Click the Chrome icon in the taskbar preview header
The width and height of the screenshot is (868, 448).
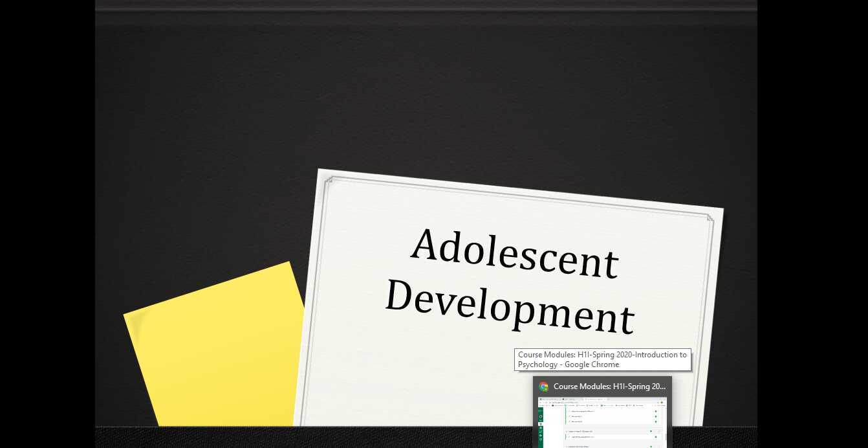(x=543, y=386)
